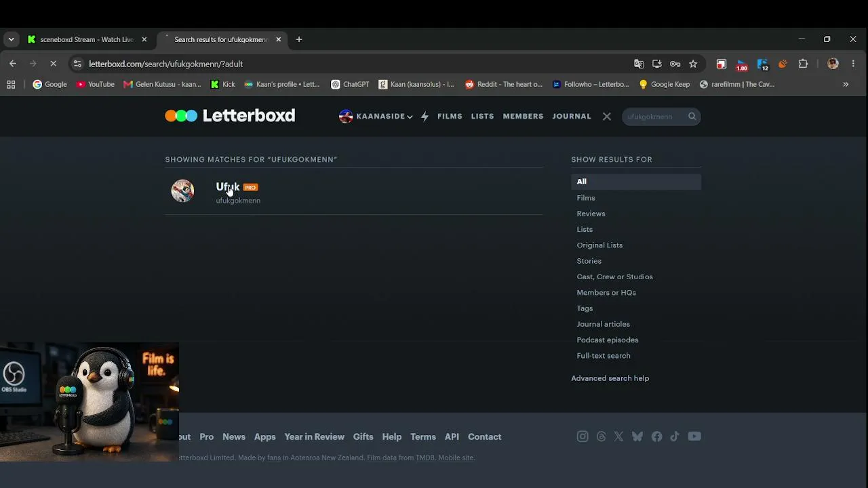Open the Year in Review footer link
The image size is (868, 488).
314,436
